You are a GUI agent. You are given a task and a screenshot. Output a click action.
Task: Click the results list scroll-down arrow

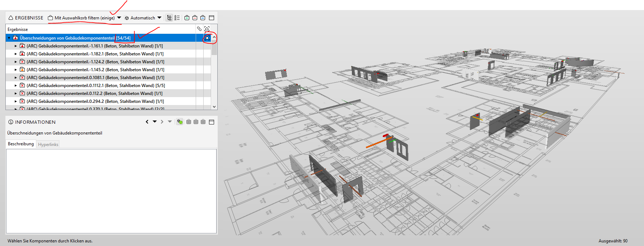pos(214,106)
